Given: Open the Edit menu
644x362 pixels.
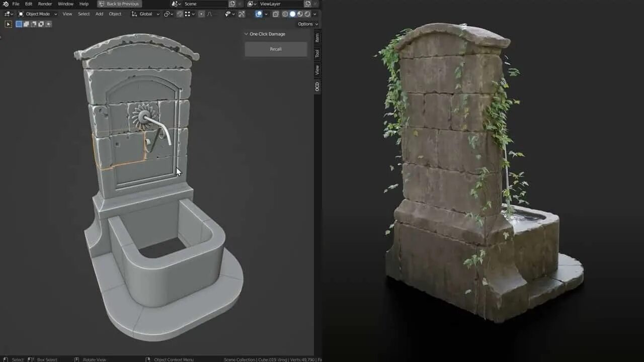Looking at the screenshot, I should [29, 4].
